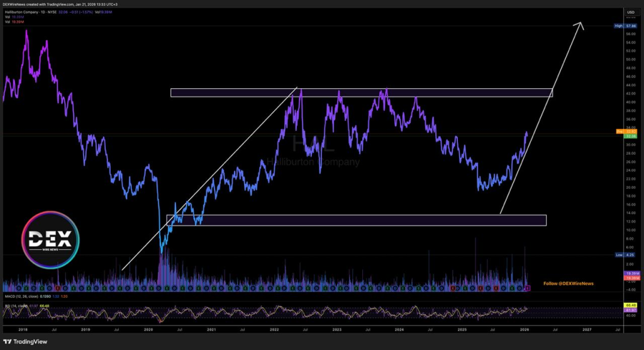Screen dimensions: 644x350
Task: Click the 40.00 RSI axis value
Action: 630,315
